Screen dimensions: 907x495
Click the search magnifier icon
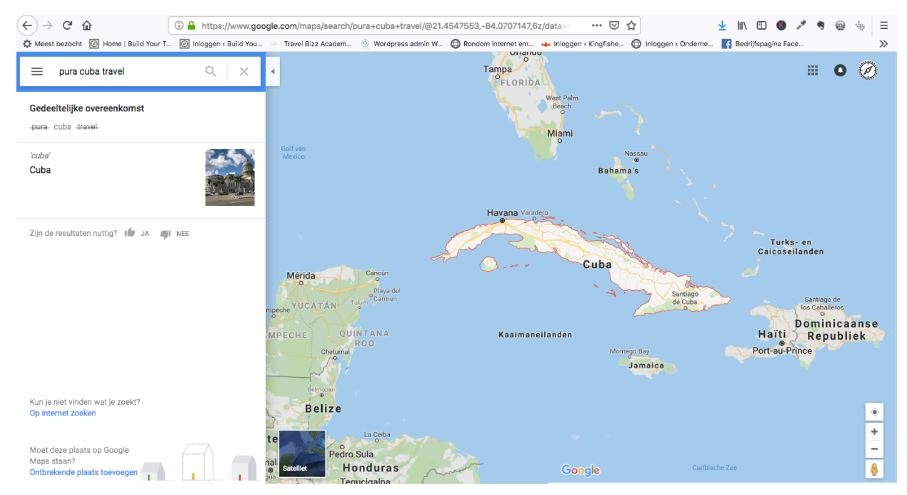[x=211, y=71]
